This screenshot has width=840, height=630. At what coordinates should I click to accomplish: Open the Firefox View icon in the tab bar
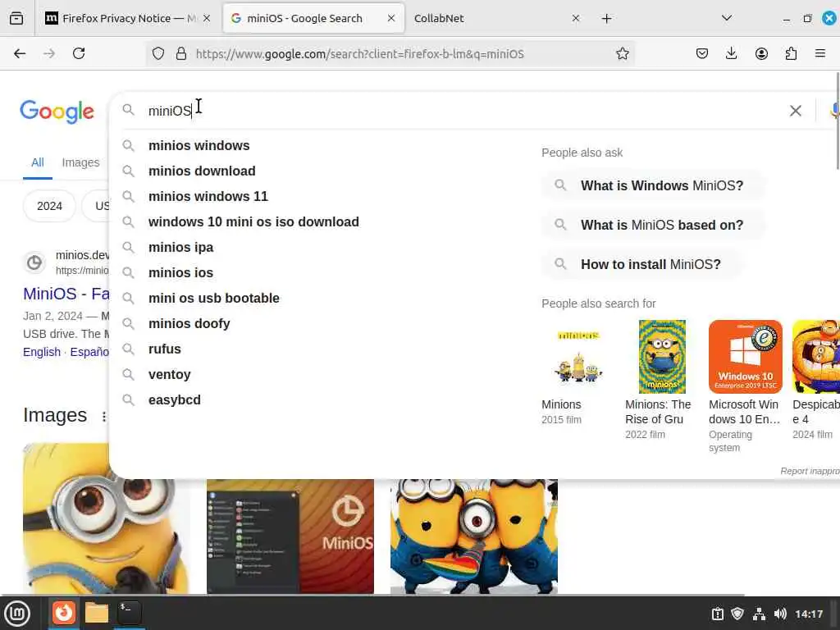click(x=16, y=18)
